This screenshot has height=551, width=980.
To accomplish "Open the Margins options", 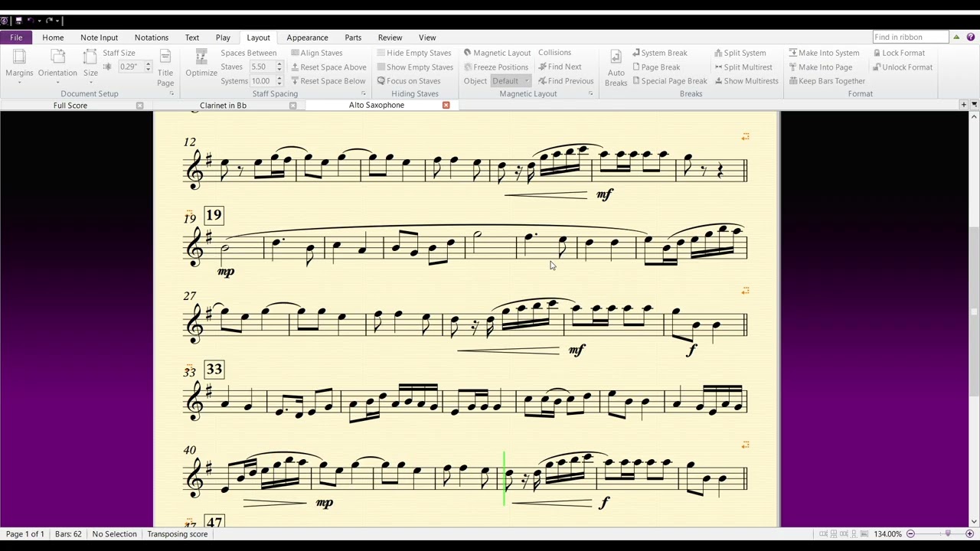I will [x=19, y=65].
